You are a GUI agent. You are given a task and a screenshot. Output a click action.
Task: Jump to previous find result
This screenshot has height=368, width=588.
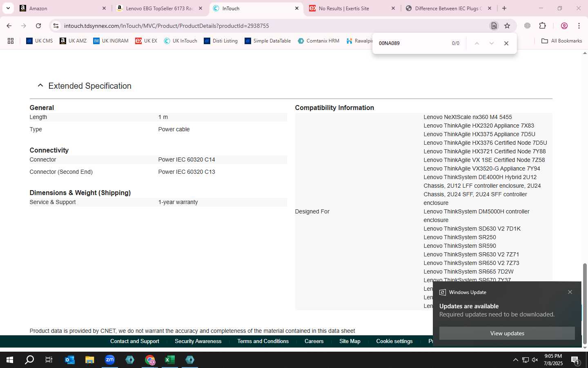pyautogui.click(x=477, y=43)
